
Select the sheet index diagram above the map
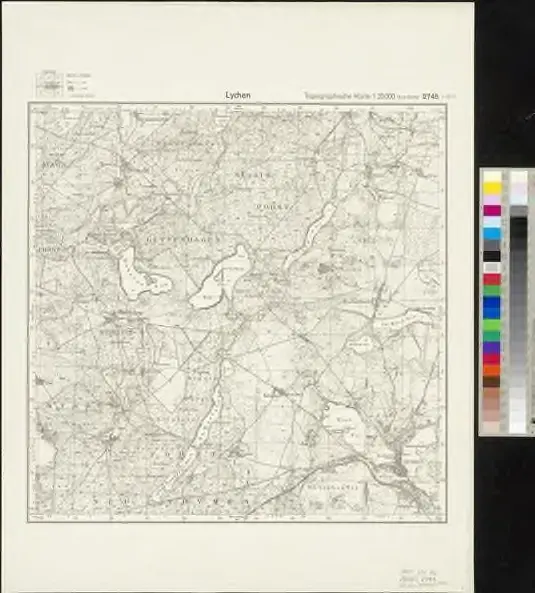tap(49, 84)
